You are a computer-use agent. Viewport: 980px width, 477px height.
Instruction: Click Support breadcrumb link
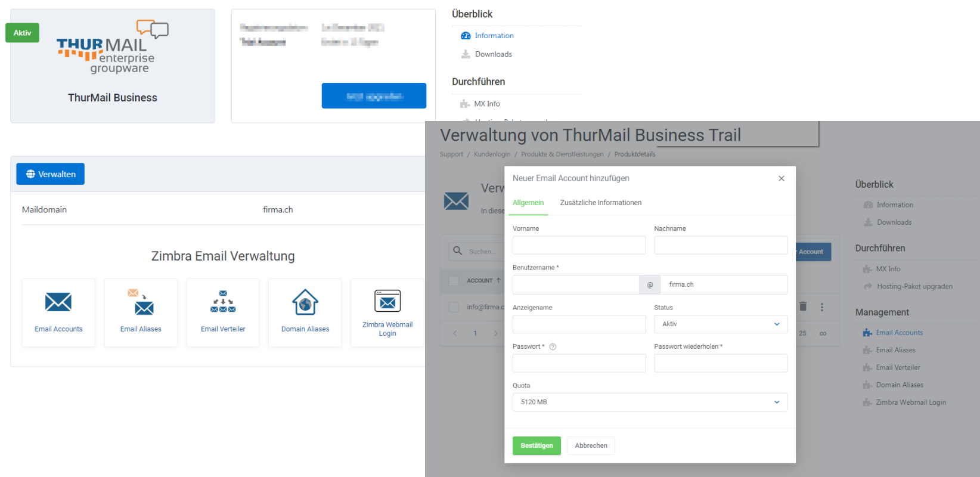[x=451, y=154]
